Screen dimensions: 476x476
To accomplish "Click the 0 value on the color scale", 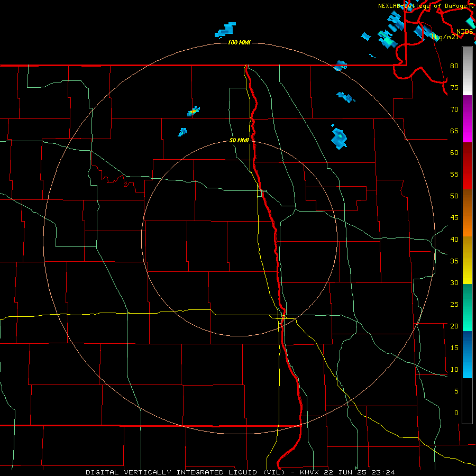I will 456,413.
